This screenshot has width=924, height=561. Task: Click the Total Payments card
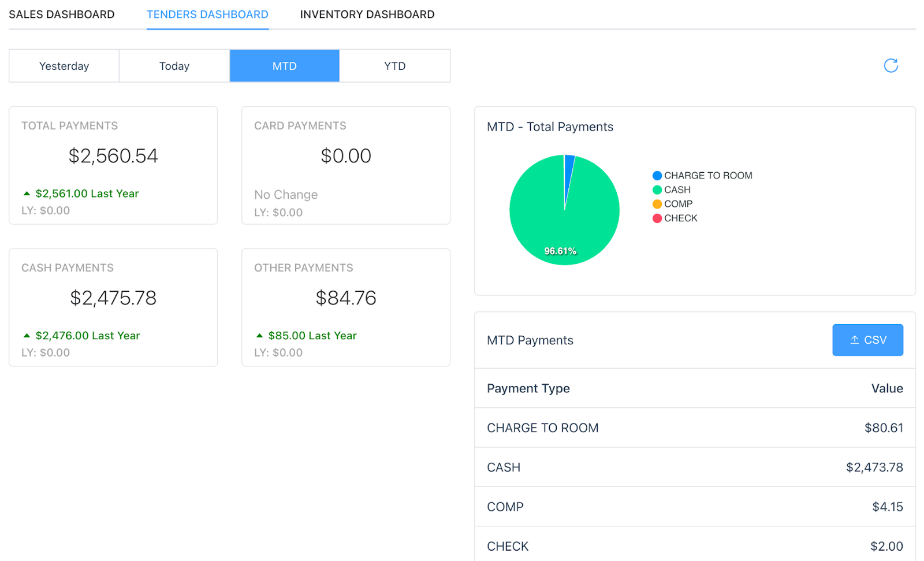tap(113, 165)
